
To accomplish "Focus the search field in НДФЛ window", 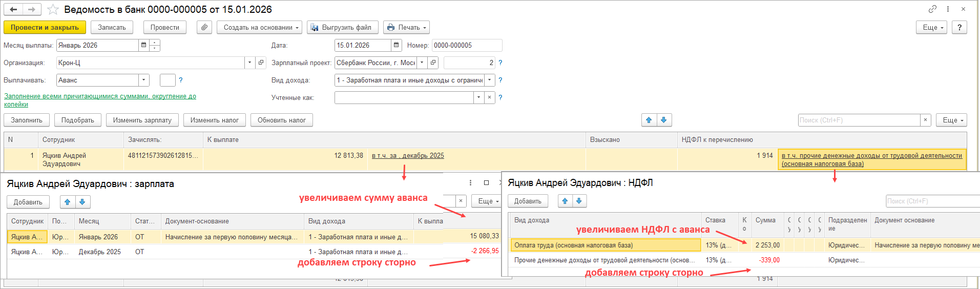I will [x=932, y=201].
